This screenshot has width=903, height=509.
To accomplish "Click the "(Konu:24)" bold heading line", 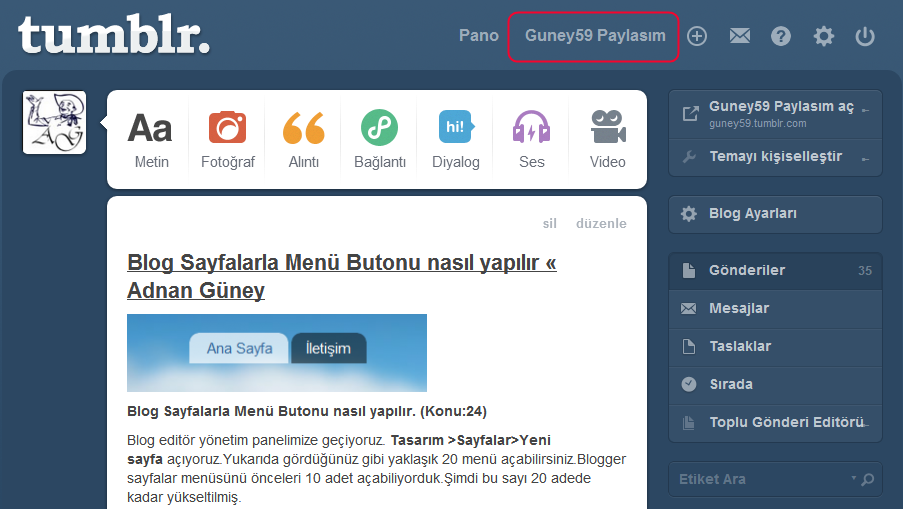I will pyautogui.click(x=307, y=411).
